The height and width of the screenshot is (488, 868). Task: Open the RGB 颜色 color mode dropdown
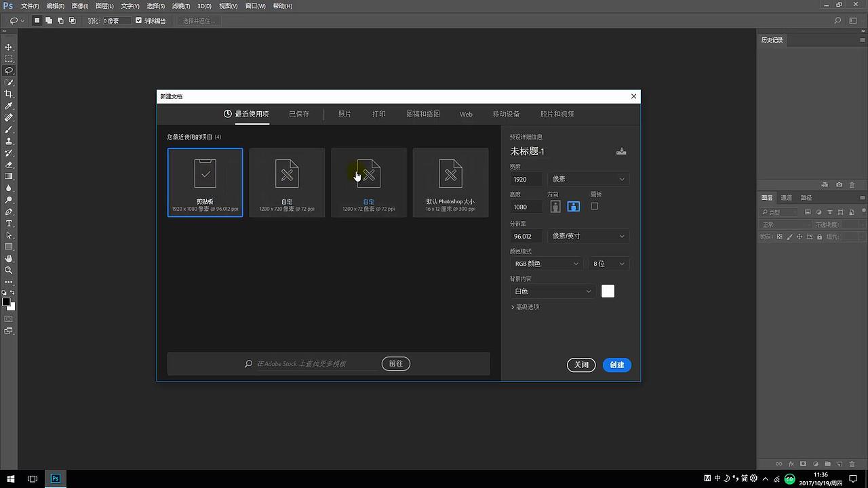pyautogui.click(x=547, y=264)
